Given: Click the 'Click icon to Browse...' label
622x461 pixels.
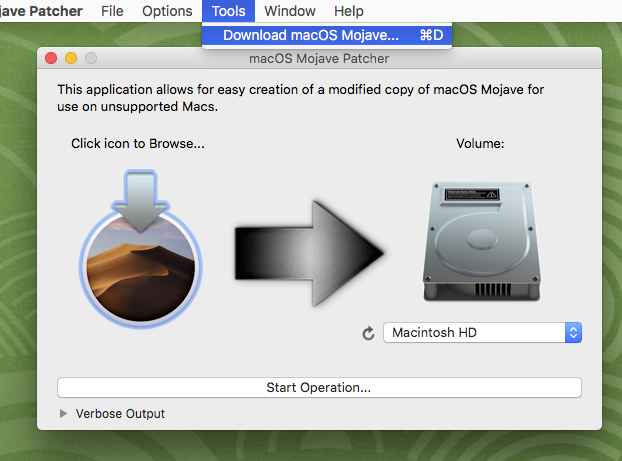Looking at the screenshot, I should click(138, 144).
